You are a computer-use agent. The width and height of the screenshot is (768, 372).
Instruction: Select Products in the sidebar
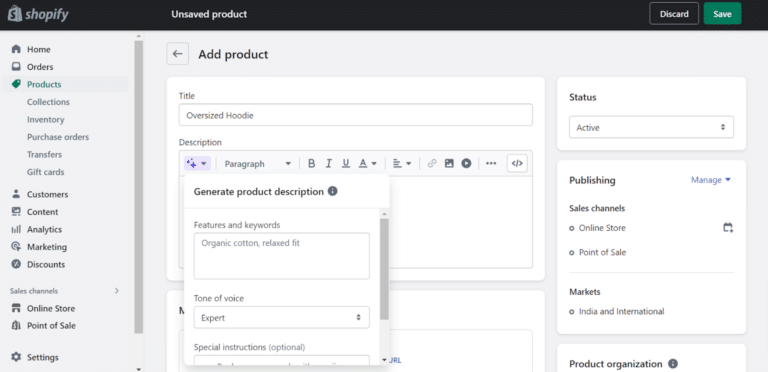coord(44,84)
